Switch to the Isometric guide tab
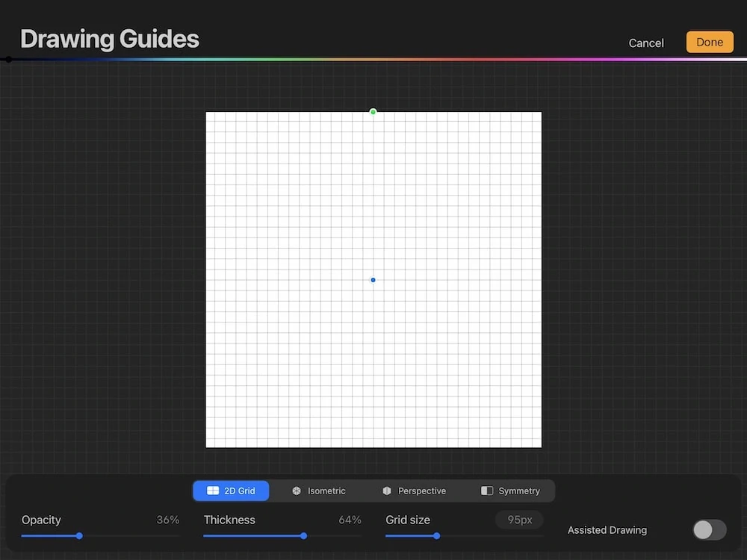Image resolution: width=747 pixels, height=560 pixels. pos(319,491)
